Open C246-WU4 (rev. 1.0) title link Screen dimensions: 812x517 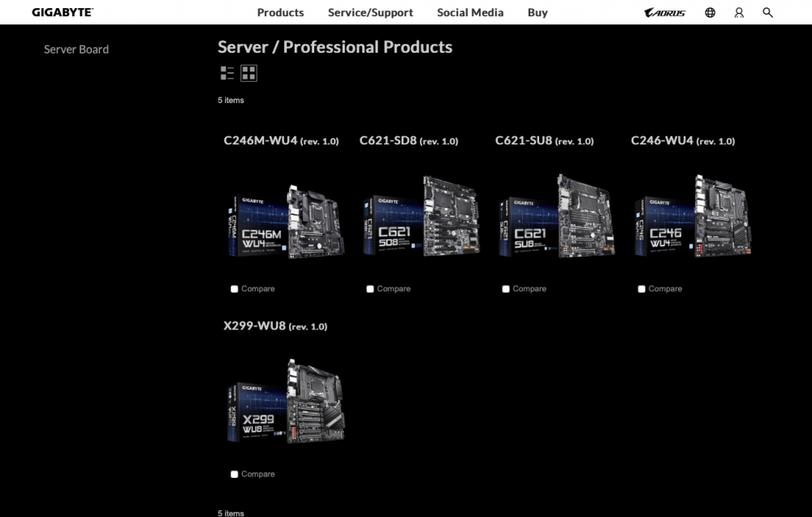[683, 140]
